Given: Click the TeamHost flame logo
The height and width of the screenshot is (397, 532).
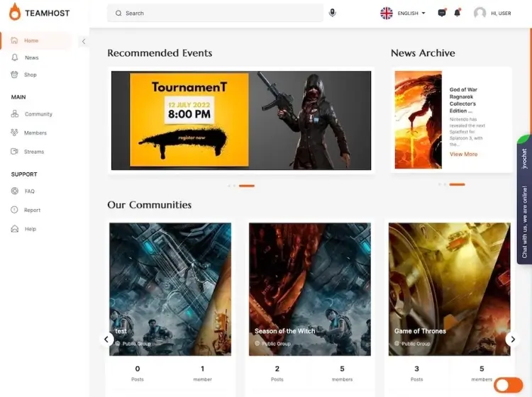Looking at the screenshot, I should [x=15, y=12].
